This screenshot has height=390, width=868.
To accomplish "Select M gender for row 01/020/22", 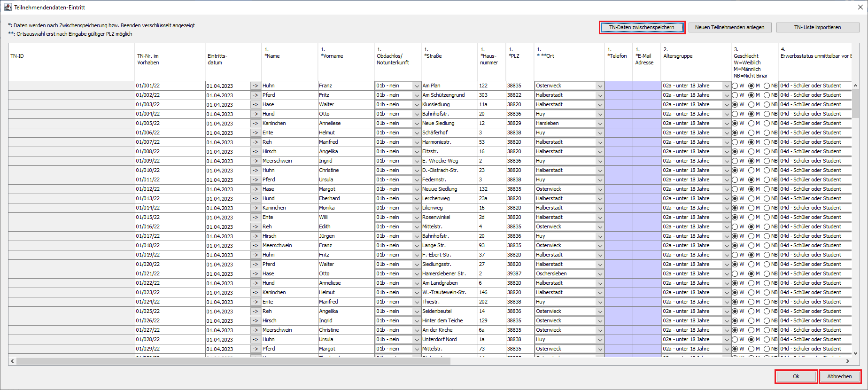I will 751,264.
